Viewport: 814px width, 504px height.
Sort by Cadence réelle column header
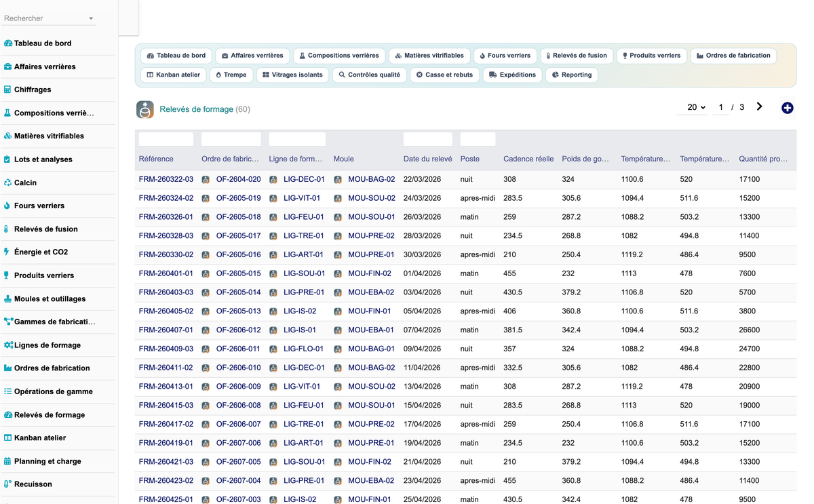(528, 159)
